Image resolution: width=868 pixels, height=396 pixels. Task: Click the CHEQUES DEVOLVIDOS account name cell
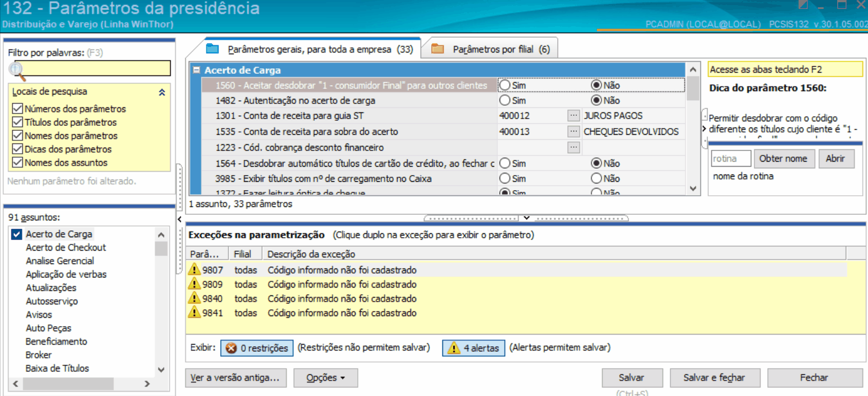(633, 131)
